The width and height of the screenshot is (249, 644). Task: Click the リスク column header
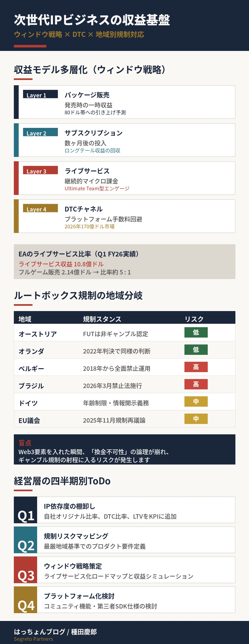point(194,319)
